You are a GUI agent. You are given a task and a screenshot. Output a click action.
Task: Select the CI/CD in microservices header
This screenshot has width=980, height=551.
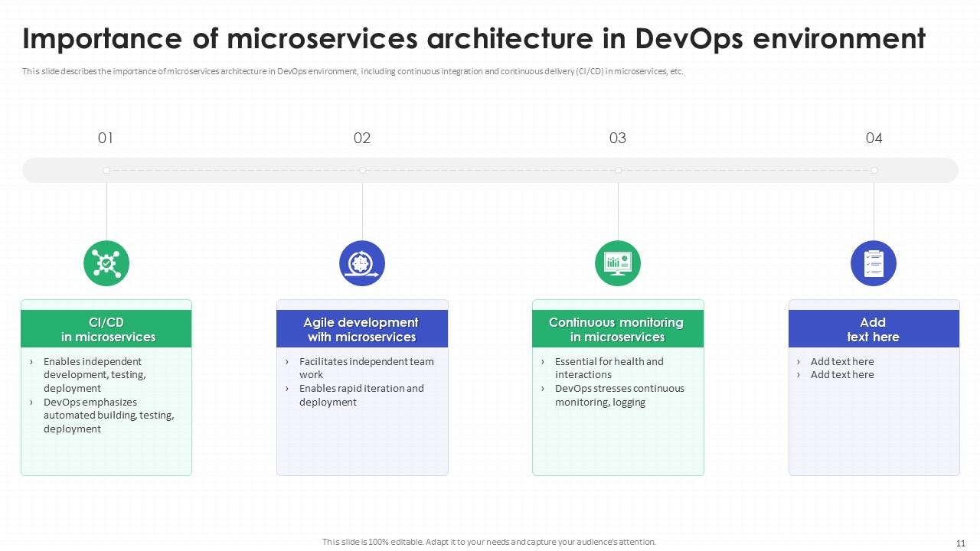(106, 329)
